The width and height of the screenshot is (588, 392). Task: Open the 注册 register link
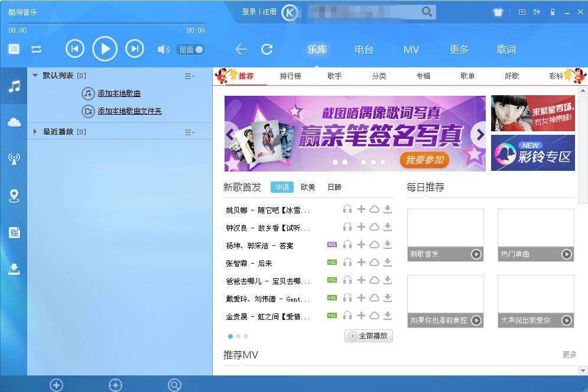click(x=269, y=12)
